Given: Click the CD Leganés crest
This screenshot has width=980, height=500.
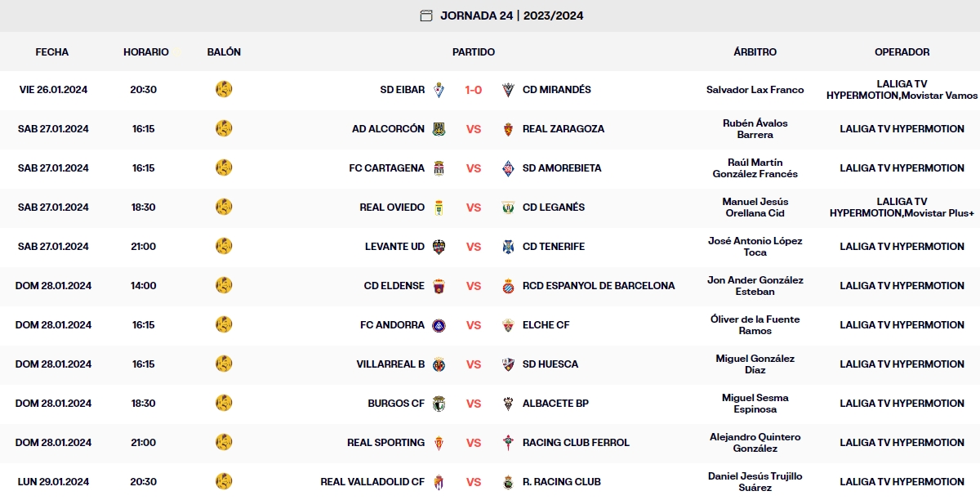Looking at the screenshot, I should point(508,208).
